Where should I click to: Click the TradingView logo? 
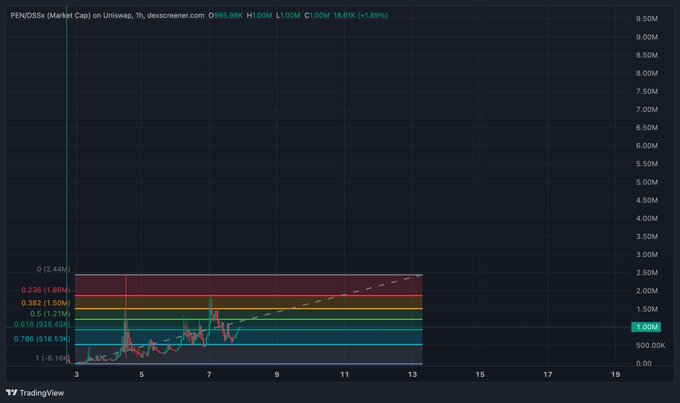click(35, 393)
